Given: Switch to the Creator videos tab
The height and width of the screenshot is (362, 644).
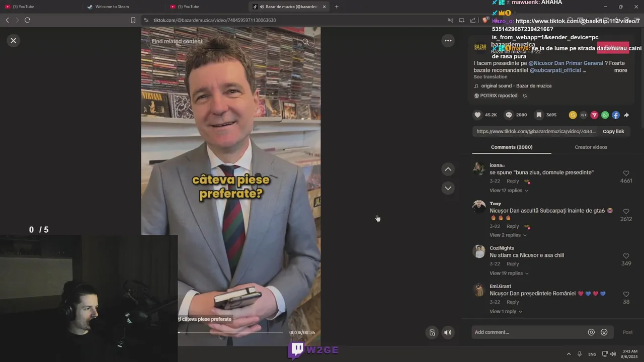Looking at the screenshot, I should click(591, 147).
